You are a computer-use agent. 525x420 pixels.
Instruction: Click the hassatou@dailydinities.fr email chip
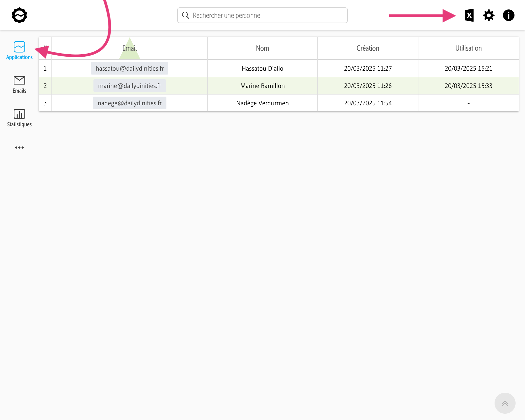pos(129,69)
